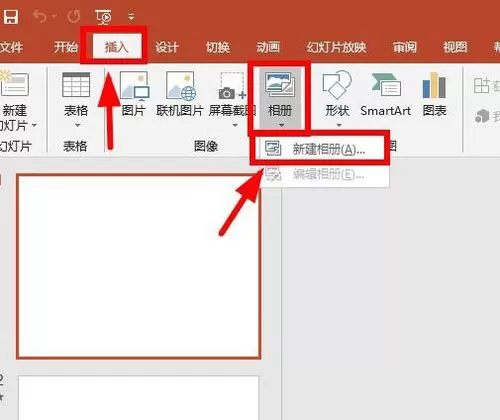Image resolution: width=500 pixels, height=420 pixels.
Task: Switch to the 视图 tab
Action: (455, 47)
